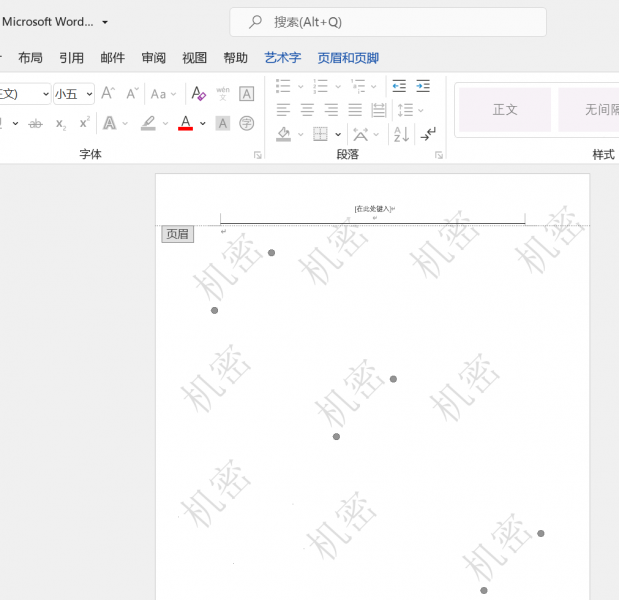619x600 pixels.
Task: Toggle Character Shading icon
Action: (223, 124)
